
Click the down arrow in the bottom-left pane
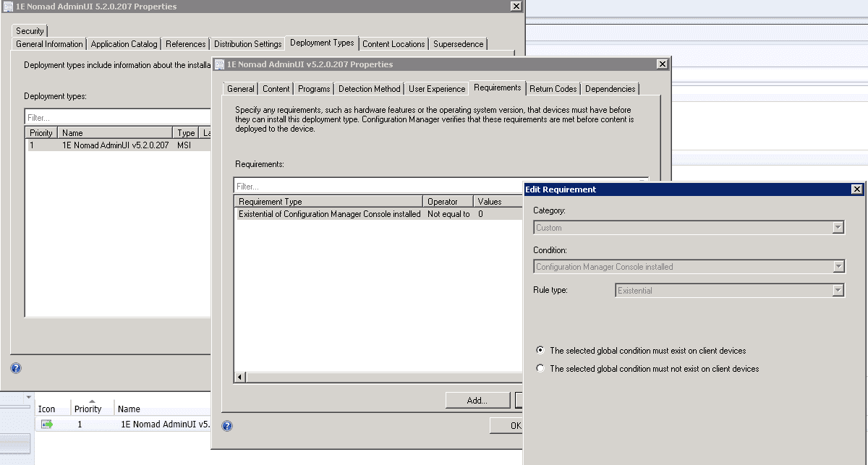coord(30,397)
